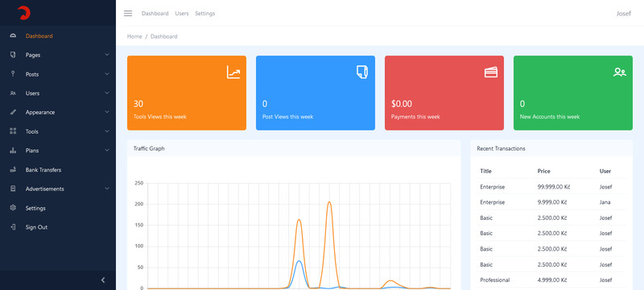Viewport: 644px width, 290px height.
Task: Open the Bank Transfers sidebar item
Action: pyautogui.click(x=58, y=170)
